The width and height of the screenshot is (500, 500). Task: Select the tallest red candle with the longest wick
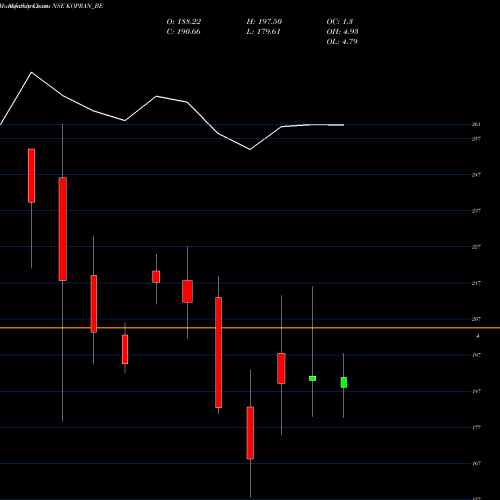click(x=63, y=229)
